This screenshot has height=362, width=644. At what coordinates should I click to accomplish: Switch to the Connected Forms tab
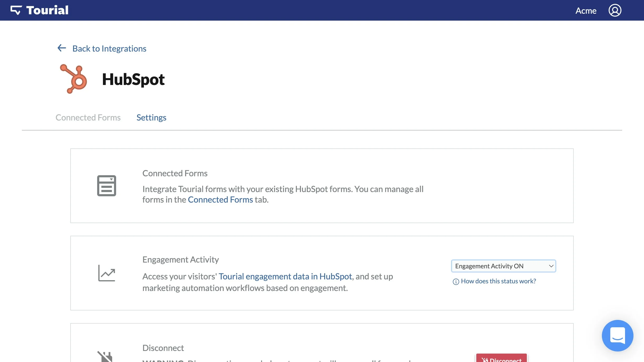(x=88, y=117)
